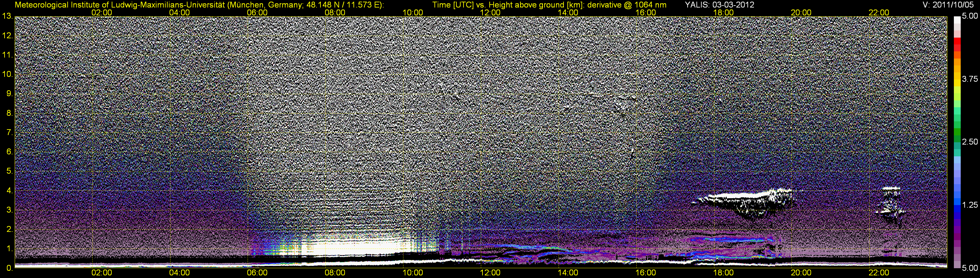Click the 18:00 label on the bottom time axis
The height and width of the screenshot is (278, 980).
tap(723, 273)
